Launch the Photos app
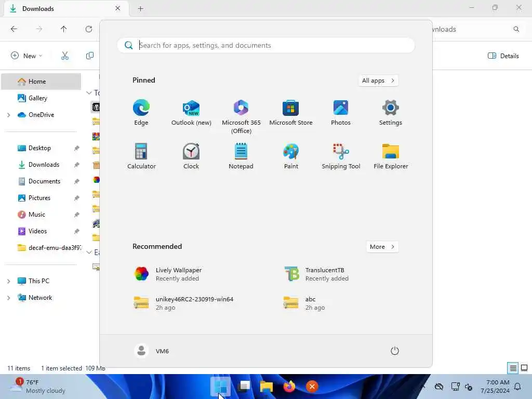 pos(341,113)
